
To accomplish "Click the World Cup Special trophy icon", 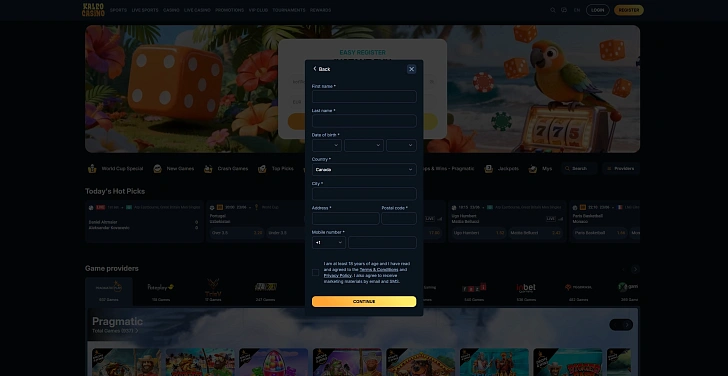I will [92, 169].
